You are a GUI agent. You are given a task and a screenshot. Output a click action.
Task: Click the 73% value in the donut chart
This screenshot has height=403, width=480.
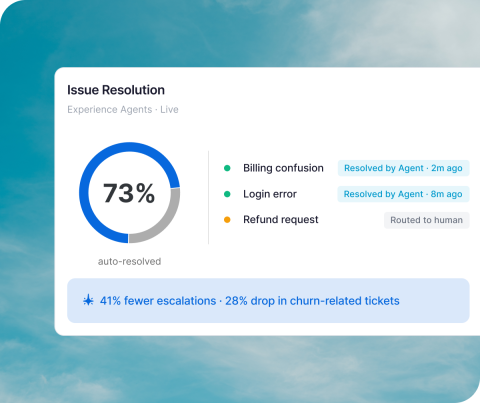(x=129, y=193)
